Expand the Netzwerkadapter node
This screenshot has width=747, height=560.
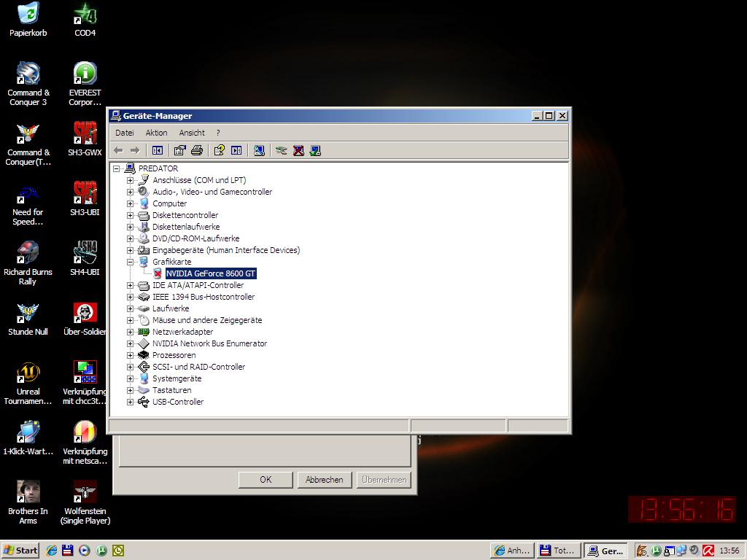point(130,332)
